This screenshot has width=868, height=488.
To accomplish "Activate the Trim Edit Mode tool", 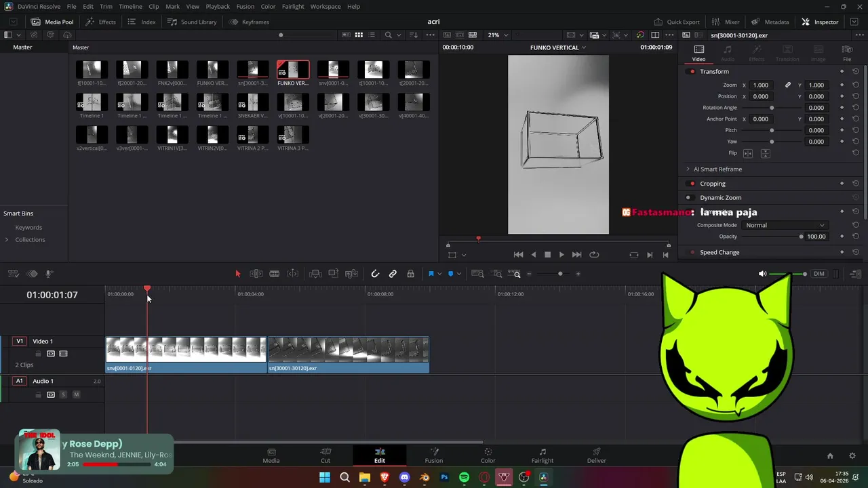I will click(x=256, y=274).
